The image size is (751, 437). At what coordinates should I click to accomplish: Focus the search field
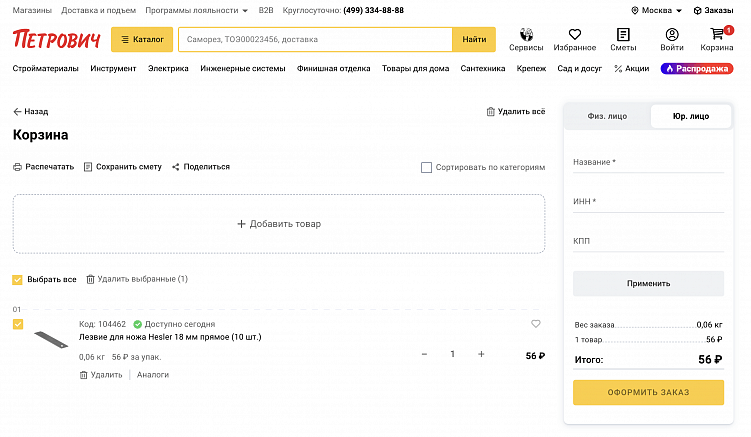tap(315, 39)
